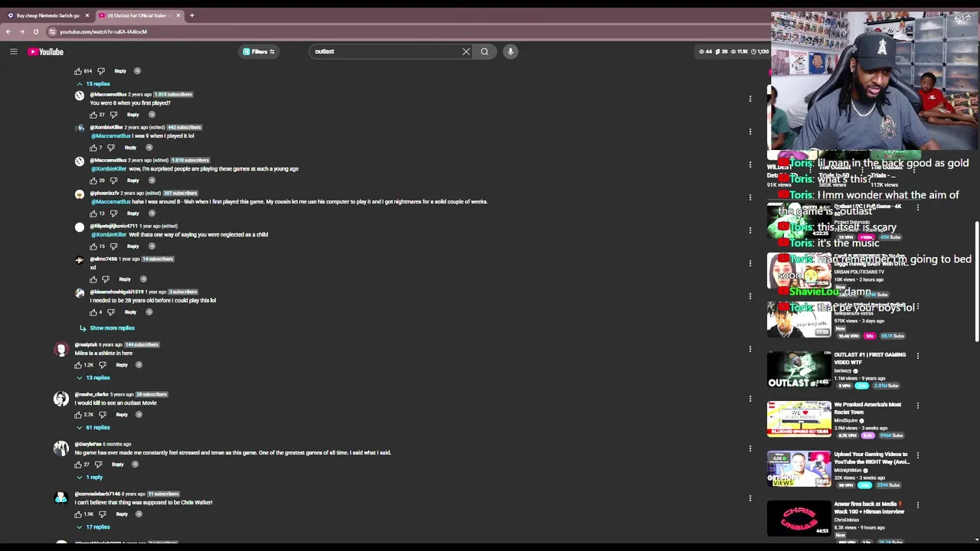Open @realptak's channel from the username

pos(86,344)
